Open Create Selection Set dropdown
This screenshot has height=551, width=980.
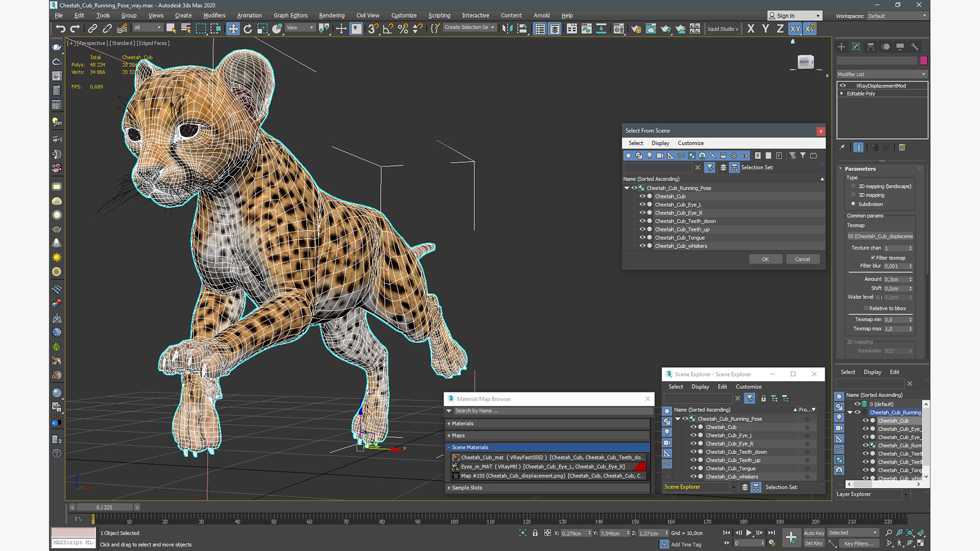pos(470,28)
